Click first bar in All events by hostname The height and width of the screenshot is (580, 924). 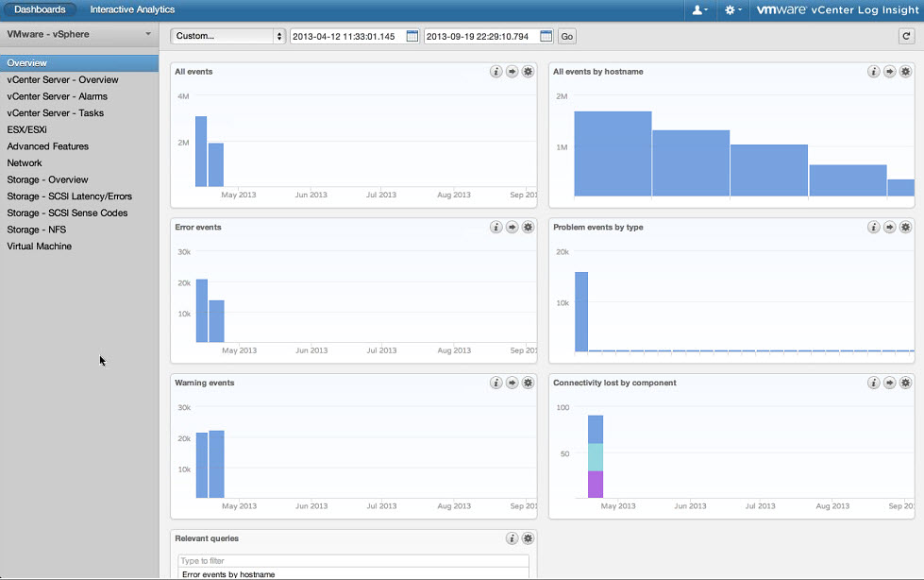pos(613,153)
